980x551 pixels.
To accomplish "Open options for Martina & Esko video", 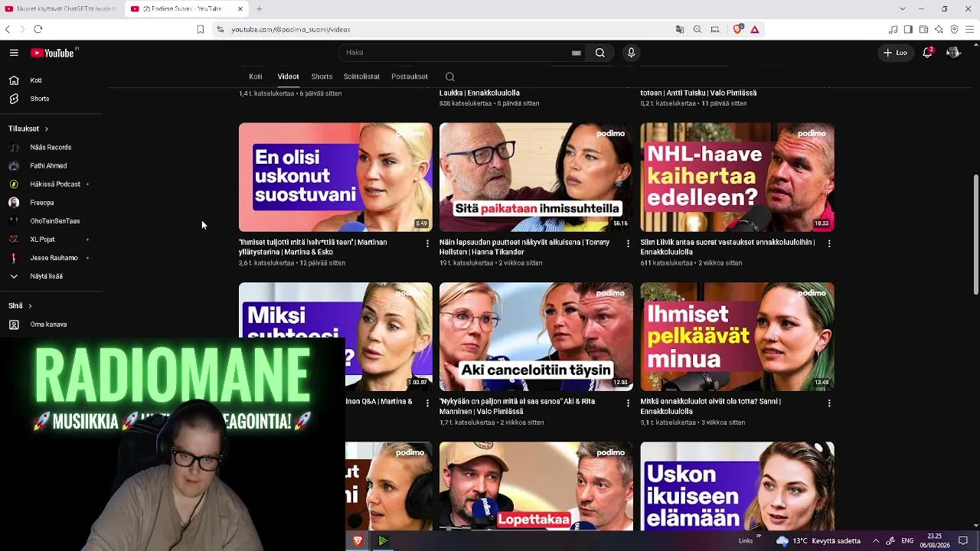I will pyautogui.click(x=427, y=243).
